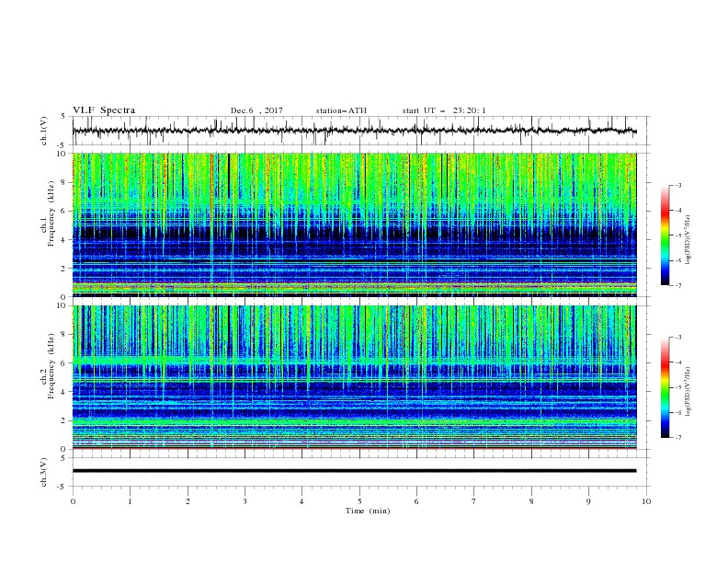Click time axis tick label "7"
Screen dimensions: 728x563
[x=474, y=501]
